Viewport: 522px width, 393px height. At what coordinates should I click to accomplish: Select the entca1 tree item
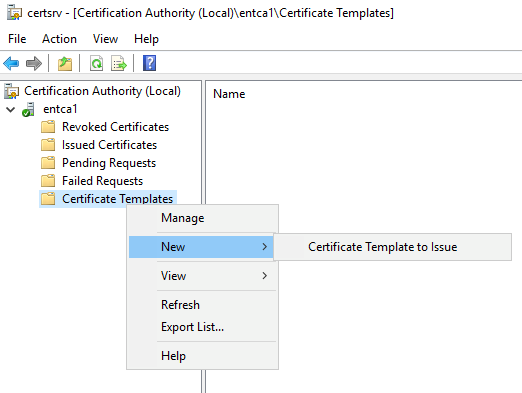[60, 109]
